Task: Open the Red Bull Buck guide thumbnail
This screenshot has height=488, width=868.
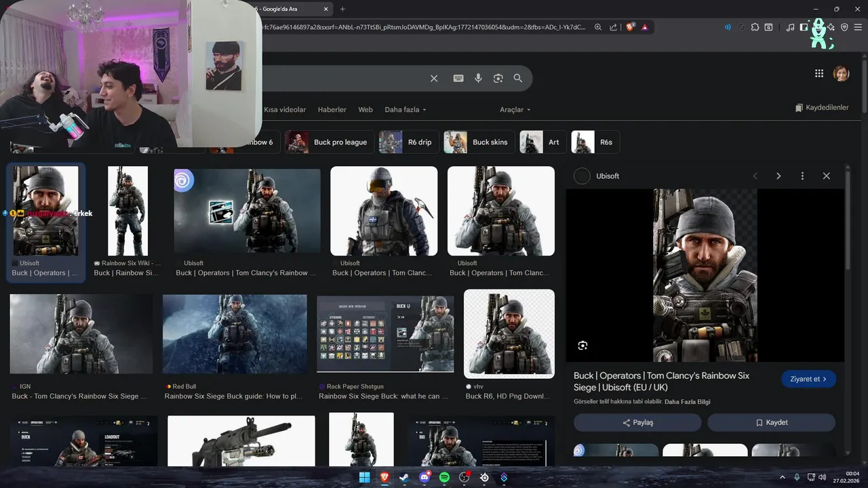Action: [235, 333]
